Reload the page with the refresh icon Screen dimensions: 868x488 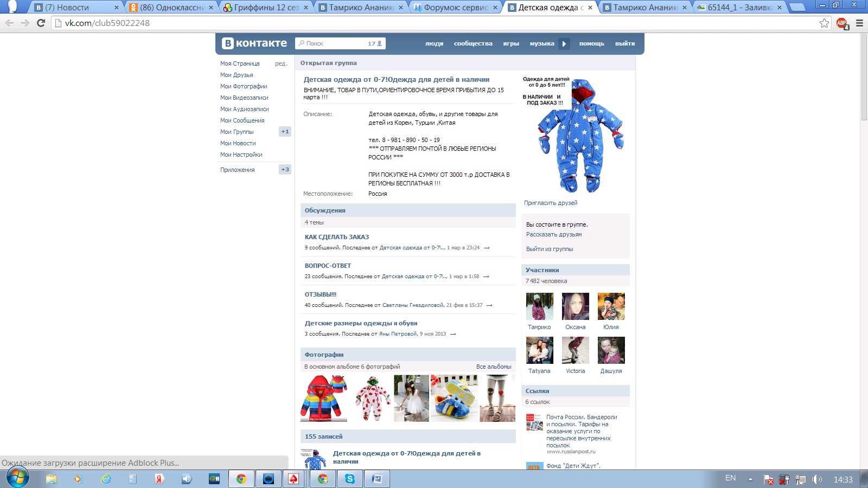coord(41,23)
